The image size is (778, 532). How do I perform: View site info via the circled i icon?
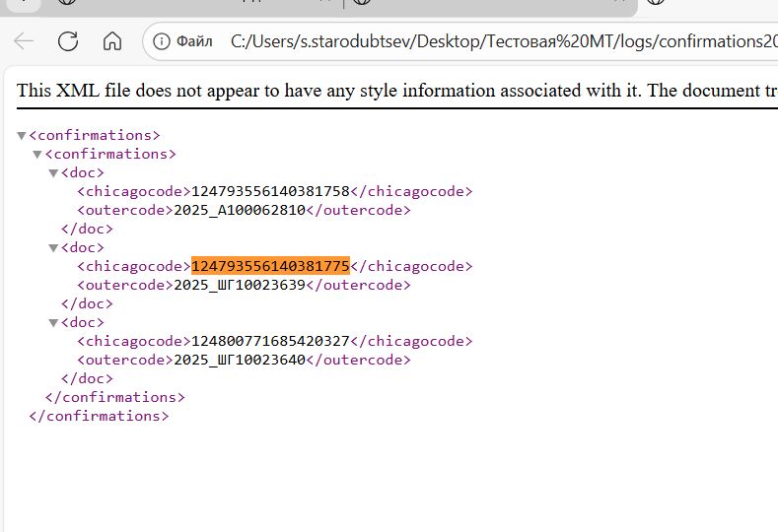[x=162, y=41]
